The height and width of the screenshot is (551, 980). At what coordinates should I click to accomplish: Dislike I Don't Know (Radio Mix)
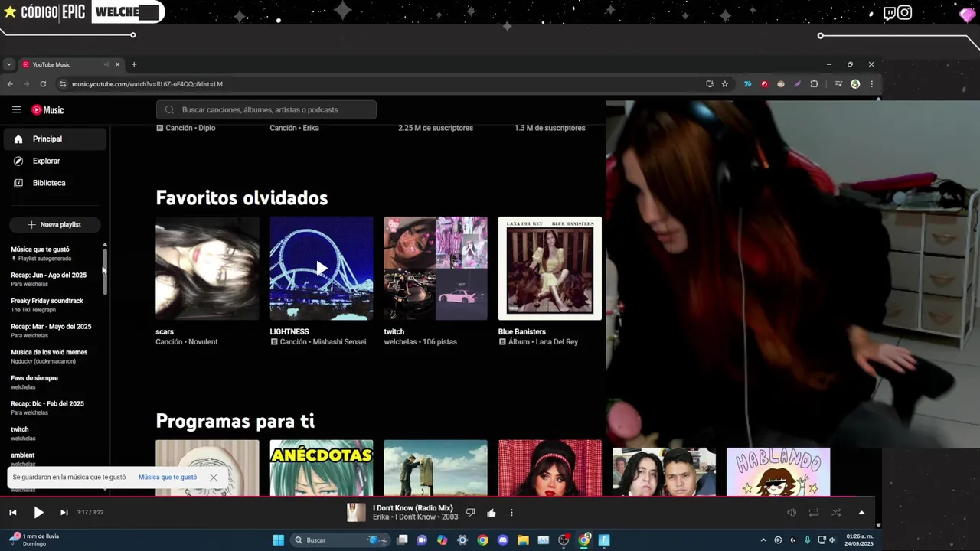470,513
